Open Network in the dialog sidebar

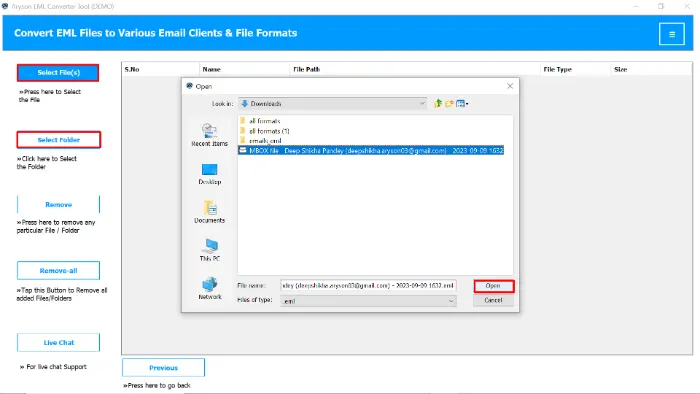point(209,288)
